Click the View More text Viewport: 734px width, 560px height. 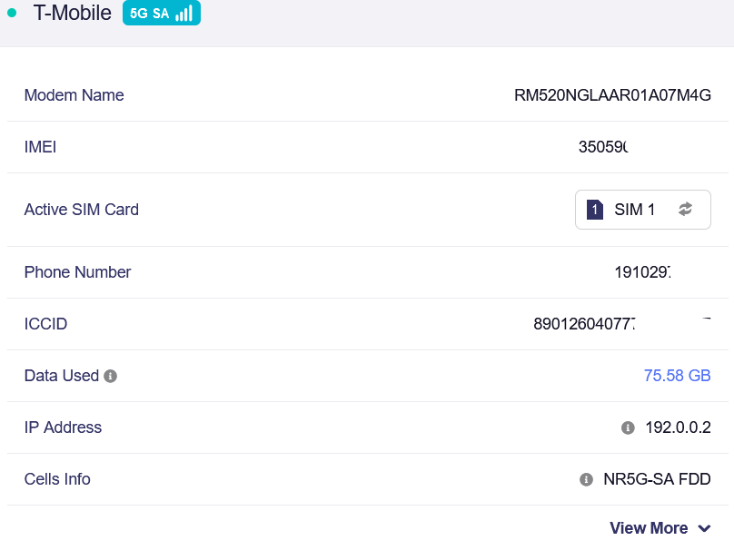(649, 528)
